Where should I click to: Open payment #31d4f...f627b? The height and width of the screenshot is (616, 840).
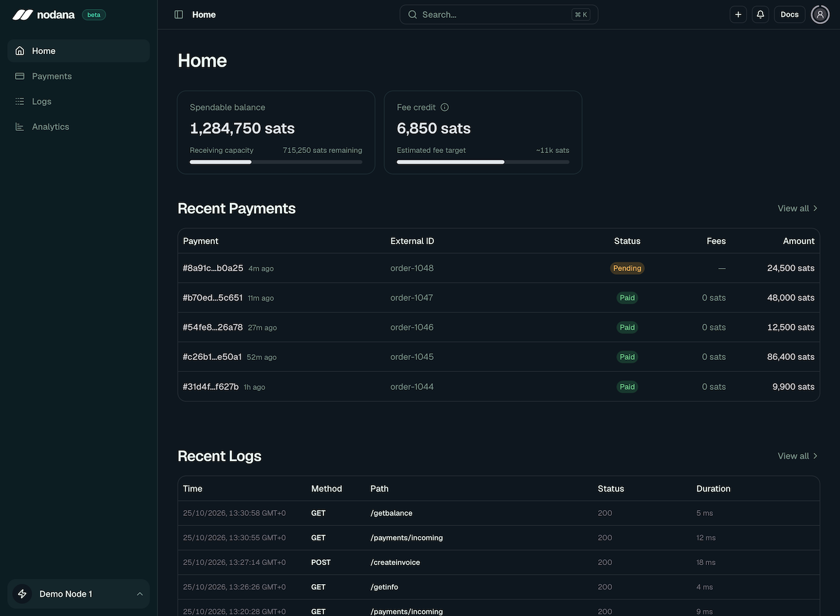coord(211,387)
